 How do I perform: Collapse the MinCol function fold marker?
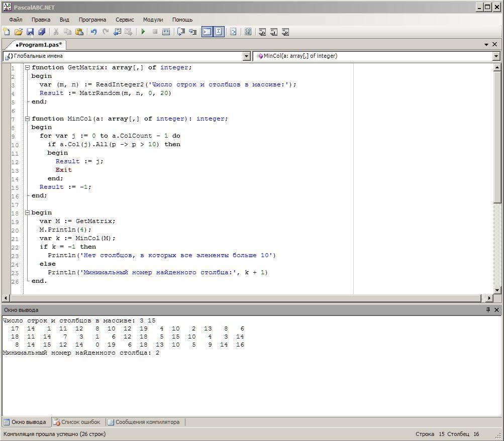(x=28, y=119)
